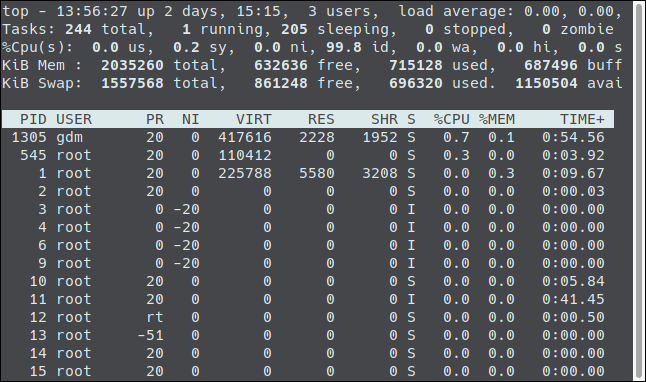
Task: Click the NI column header
Action: coord(191,120)
